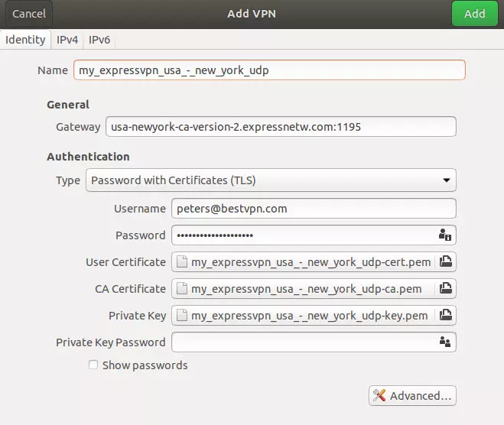Viewport: 504px width, 425px height.
Task: Open file browser icon for User Certificate
Action: (x=446, y=262)
